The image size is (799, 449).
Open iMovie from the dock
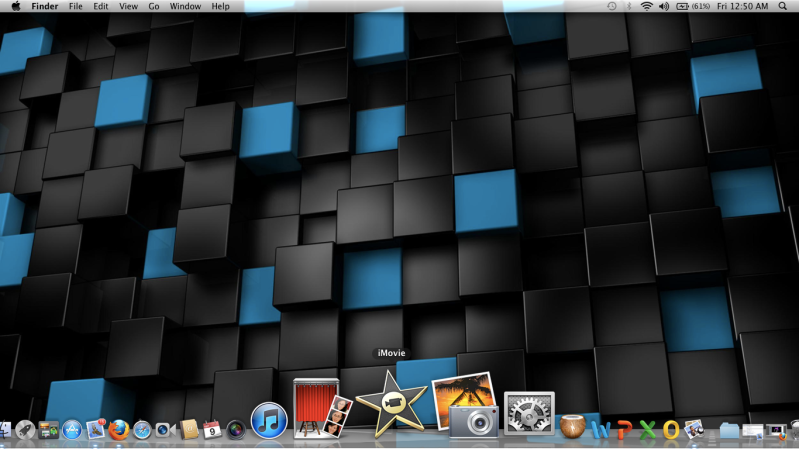(385, 405)
